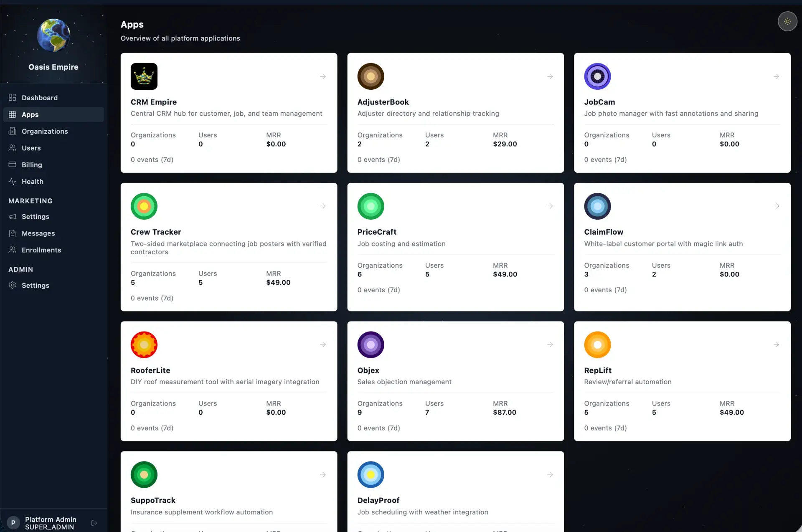Click the SuppoTrack card title
This screenshot has width=802, height=532.
pyautogui.click(x=153, y=500)
